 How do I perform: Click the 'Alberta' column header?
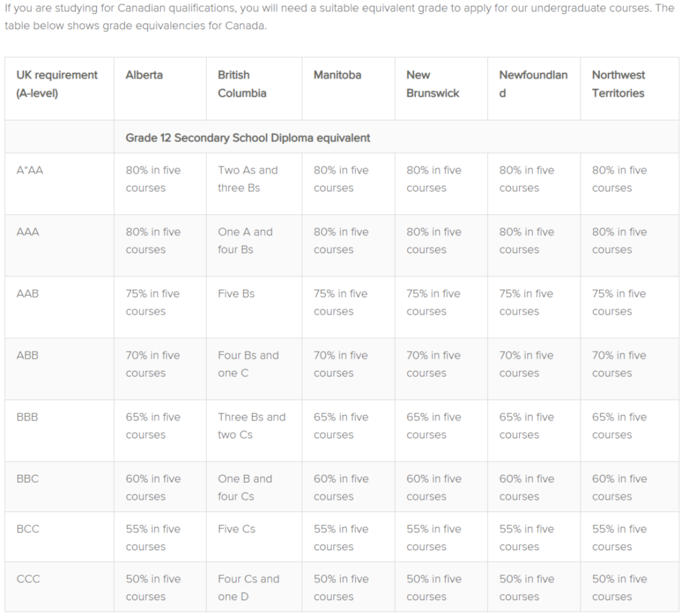[160, 88]
